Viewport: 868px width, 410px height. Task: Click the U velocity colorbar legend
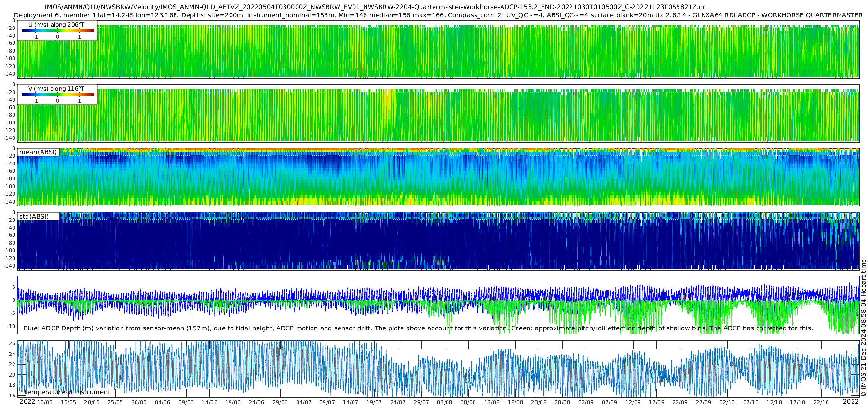(57, 30)
